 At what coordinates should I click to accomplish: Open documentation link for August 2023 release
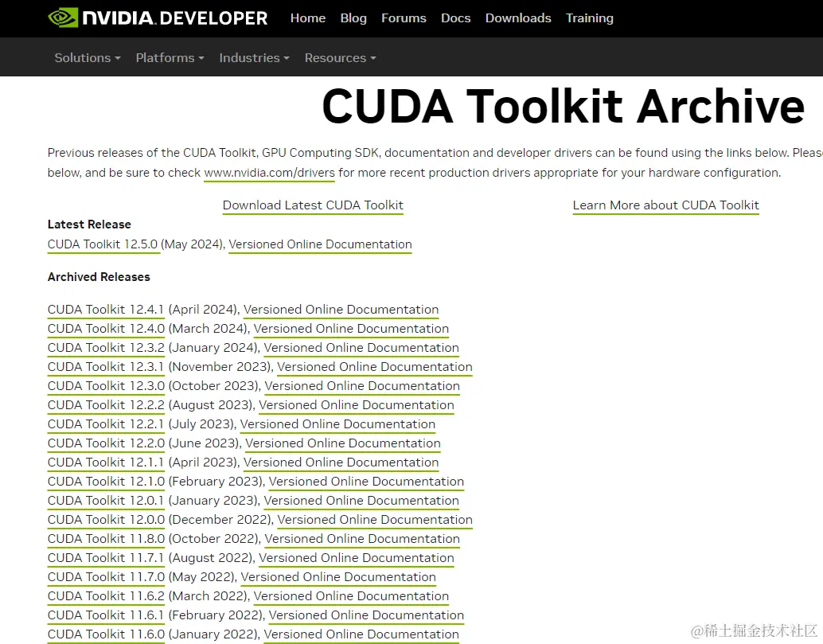[357, 405]
